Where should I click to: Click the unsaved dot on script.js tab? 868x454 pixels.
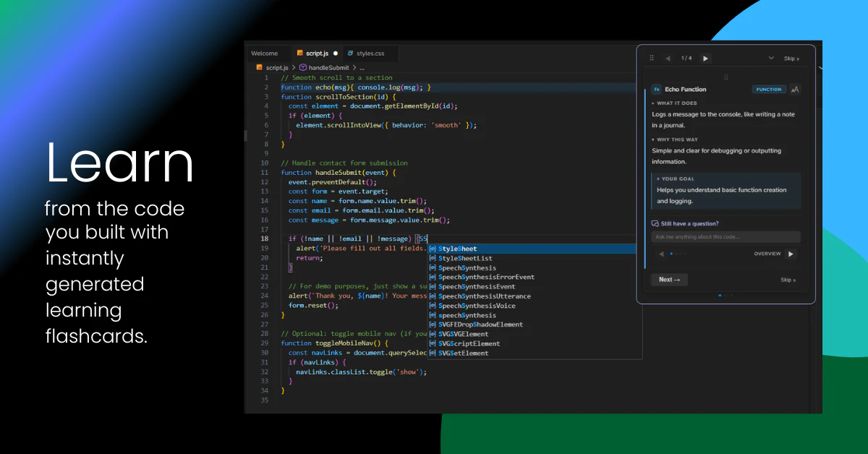pyautogui.click(x=336, y=53)
